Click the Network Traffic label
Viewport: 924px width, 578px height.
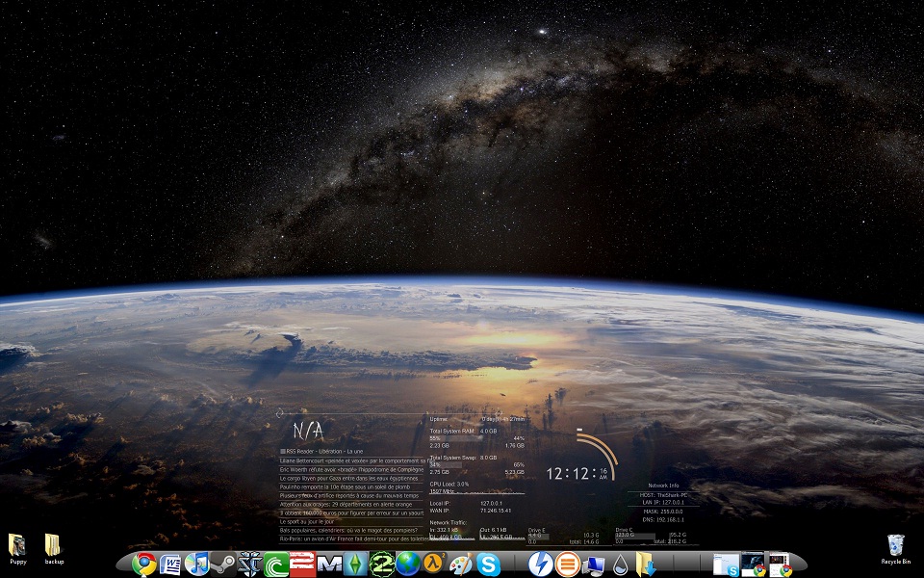(448, 522)
